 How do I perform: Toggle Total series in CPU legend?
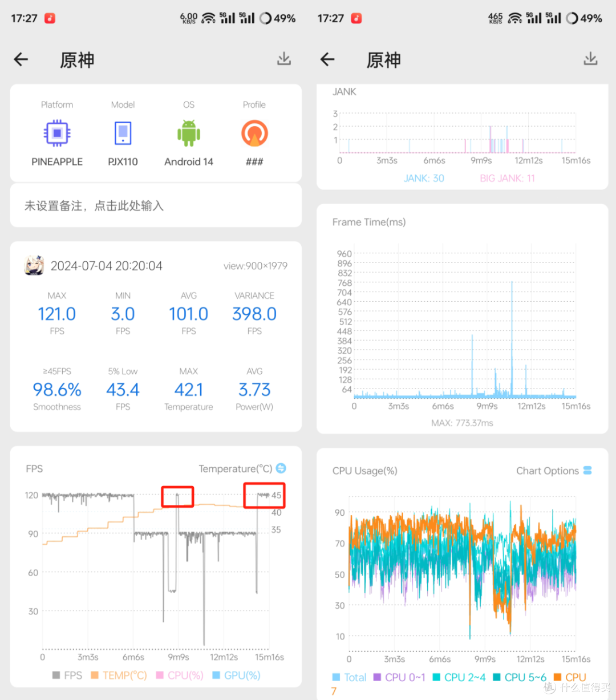coord(349,678)
